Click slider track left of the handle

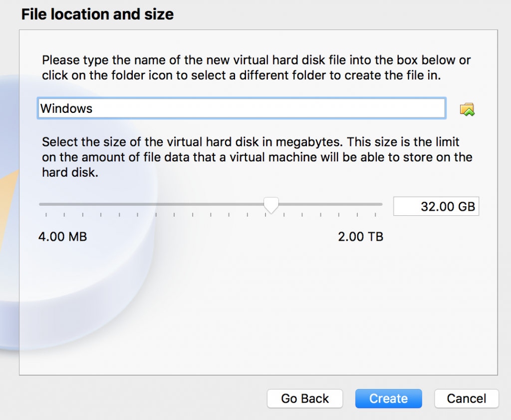click(x=150, y=204)
